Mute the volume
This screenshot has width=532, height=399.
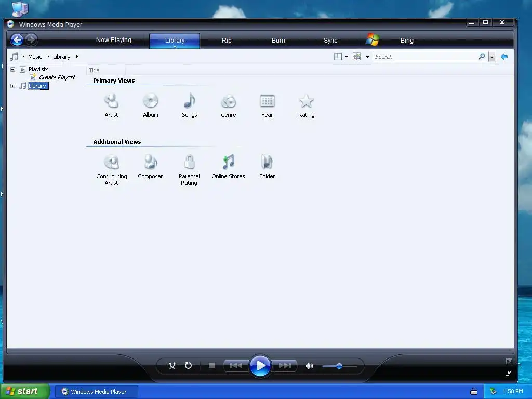309,366
